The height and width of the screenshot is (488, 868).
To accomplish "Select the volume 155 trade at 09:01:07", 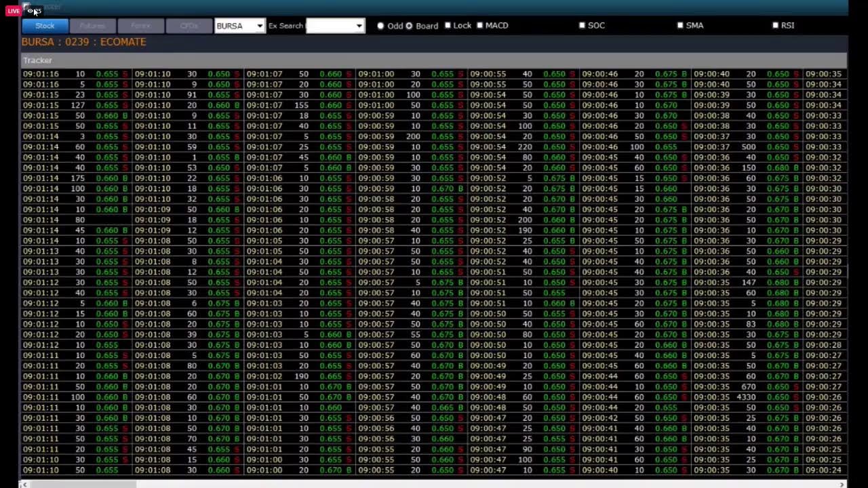I will 301,105.
